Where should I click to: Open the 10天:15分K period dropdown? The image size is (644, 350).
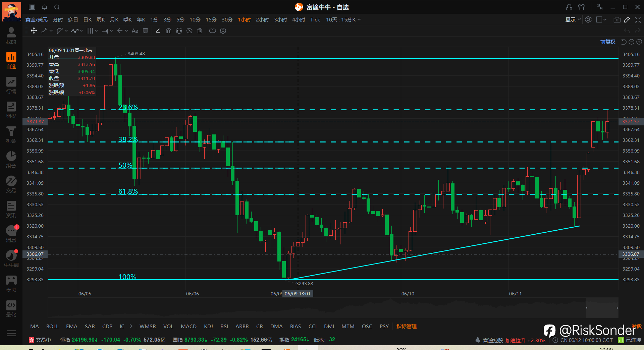pos(343,20)
